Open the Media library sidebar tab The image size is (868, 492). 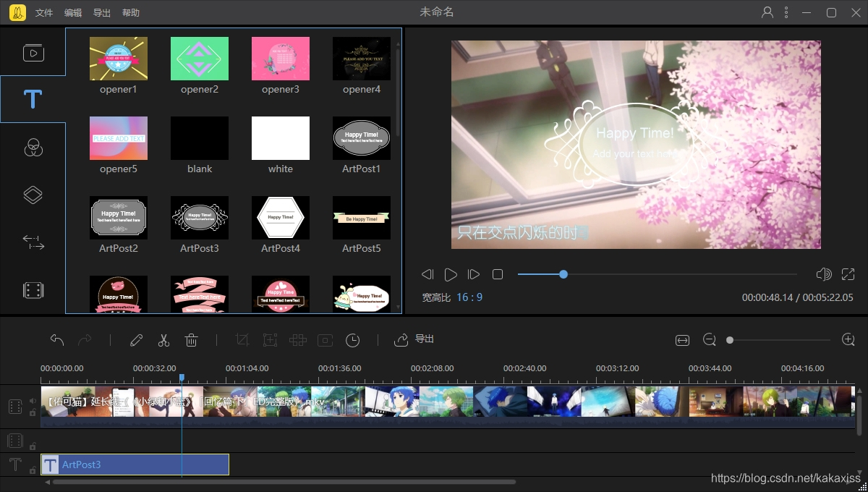click(x=33, y=53)
